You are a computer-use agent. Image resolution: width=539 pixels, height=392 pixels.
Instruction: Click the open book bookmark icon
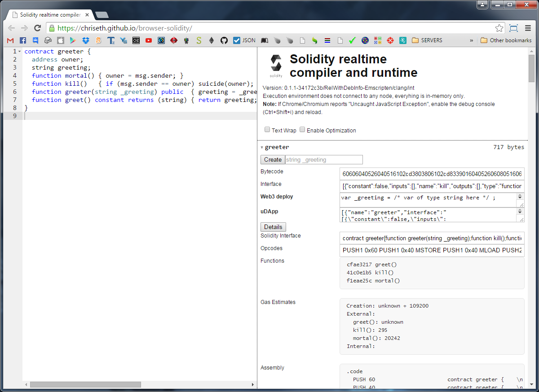[265, 40]
